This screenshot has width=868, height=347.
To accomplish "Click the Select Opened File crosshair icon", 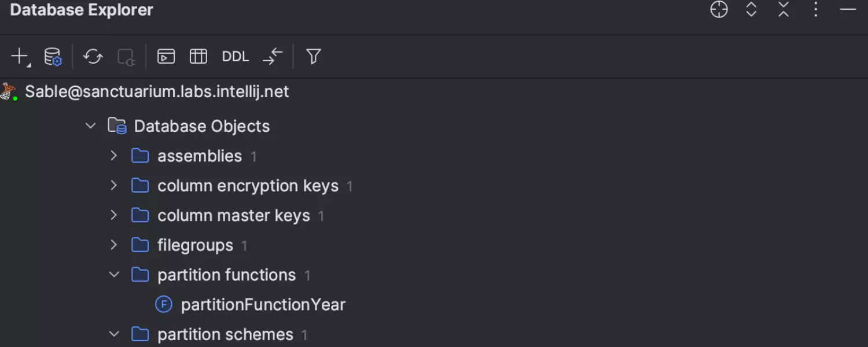I will pos(719,10).
